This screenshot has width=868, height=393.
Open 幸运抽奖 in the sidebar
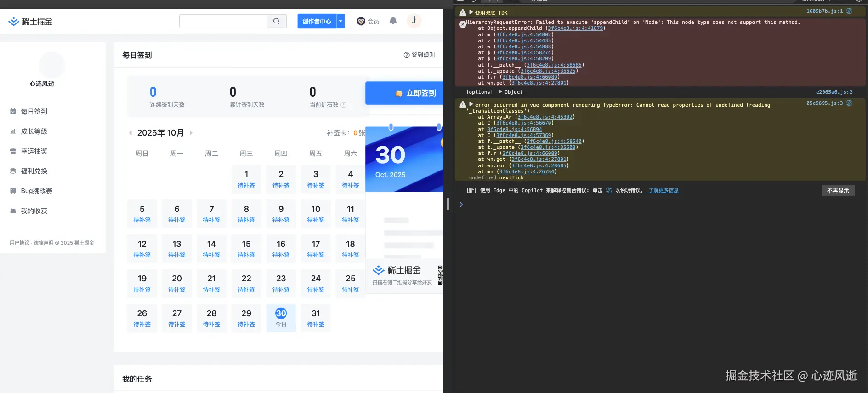point(34,151)
